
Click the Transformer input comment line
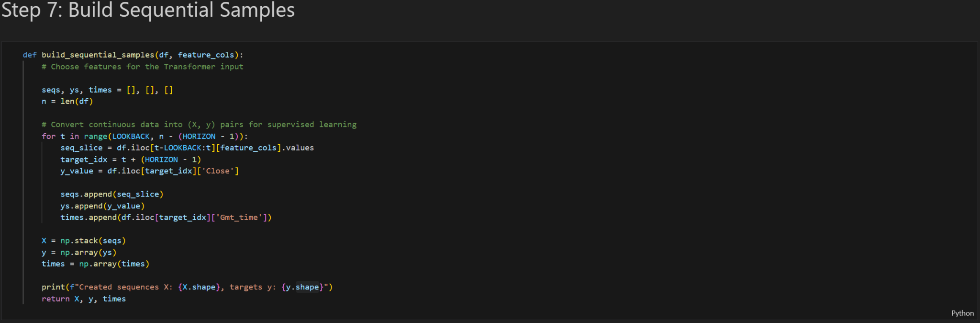(142, 67)
